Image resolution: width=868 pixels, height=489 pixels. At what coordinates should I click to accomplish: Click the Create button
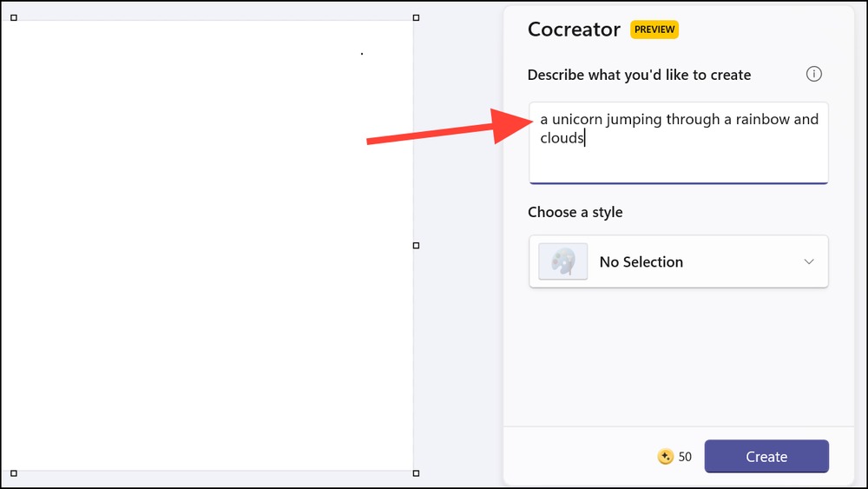point(766,456)
